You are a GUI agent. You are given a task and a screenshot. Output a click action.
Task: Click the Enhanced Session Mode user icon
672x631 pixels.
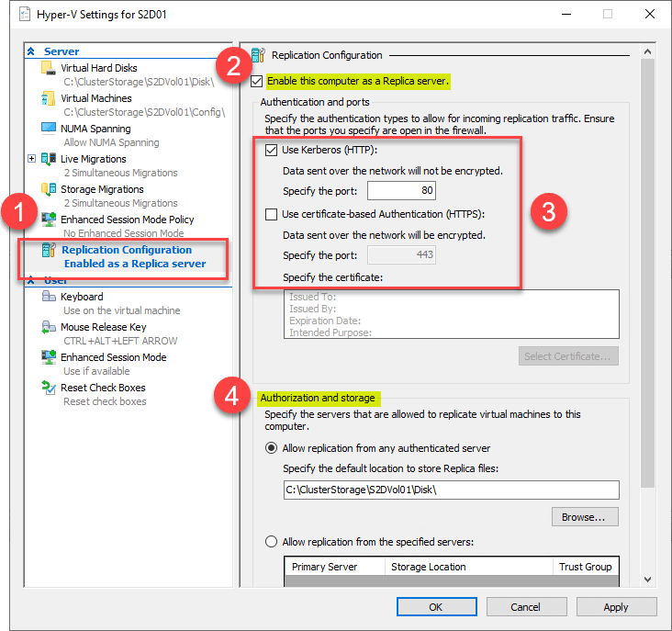click(49, 356)
